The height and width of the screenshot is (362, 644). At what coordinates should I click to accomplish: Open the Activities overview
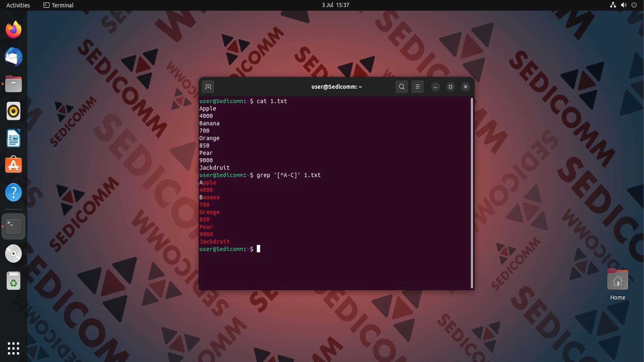(18, 5)
